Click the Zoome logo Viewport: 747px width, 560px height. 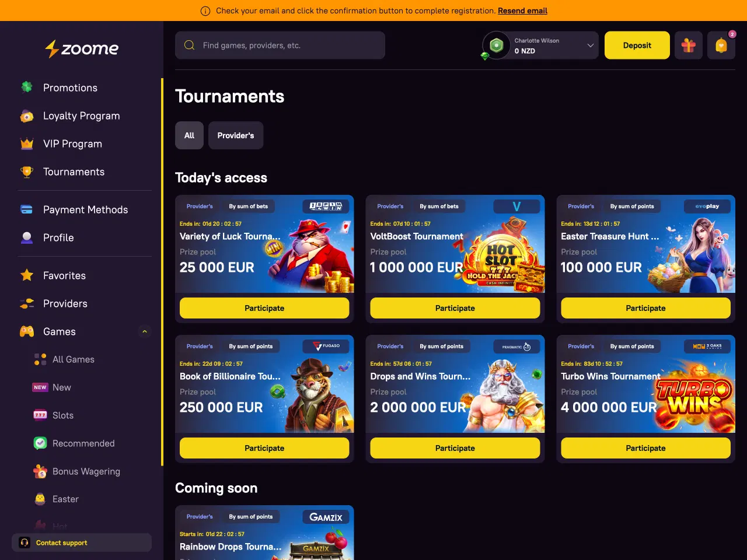tap(82, 49)
